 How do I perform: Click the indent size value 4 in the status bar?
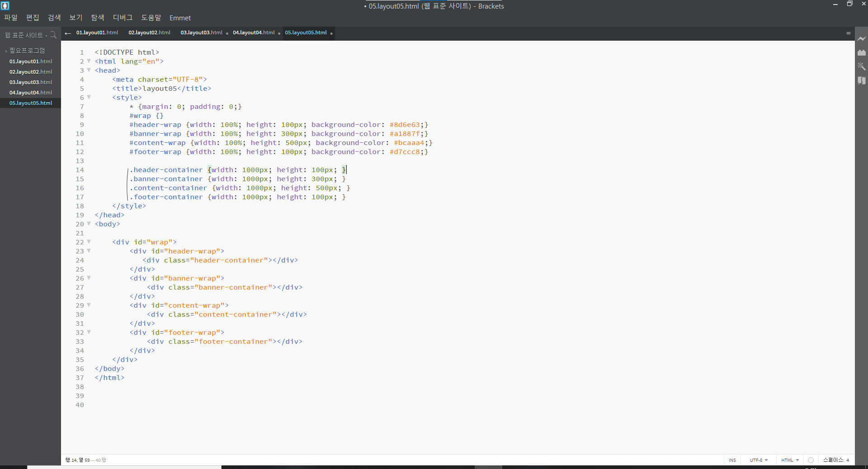(848, 460)
